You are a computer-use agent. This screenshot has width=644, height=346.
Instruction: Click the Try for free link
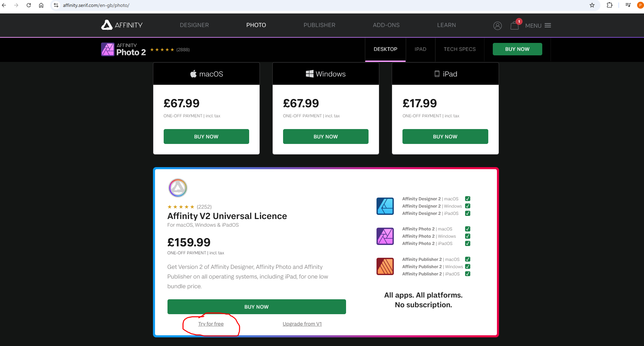pyautogui.click(x=211, y=324)
